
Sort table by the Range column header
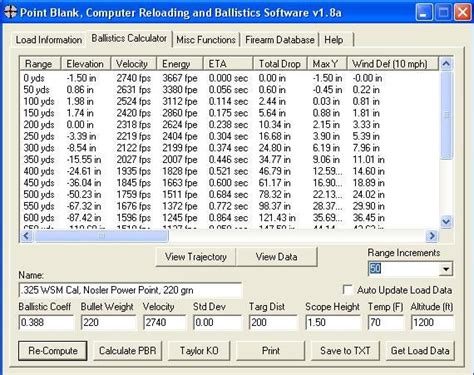pos(40,64)
